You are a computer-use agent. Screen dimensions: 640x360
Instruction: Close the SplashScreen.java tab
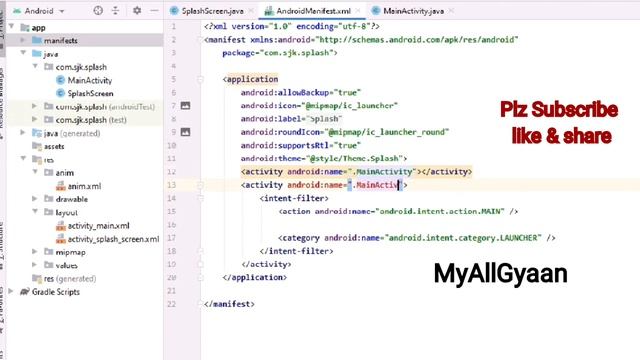point(251,11)
